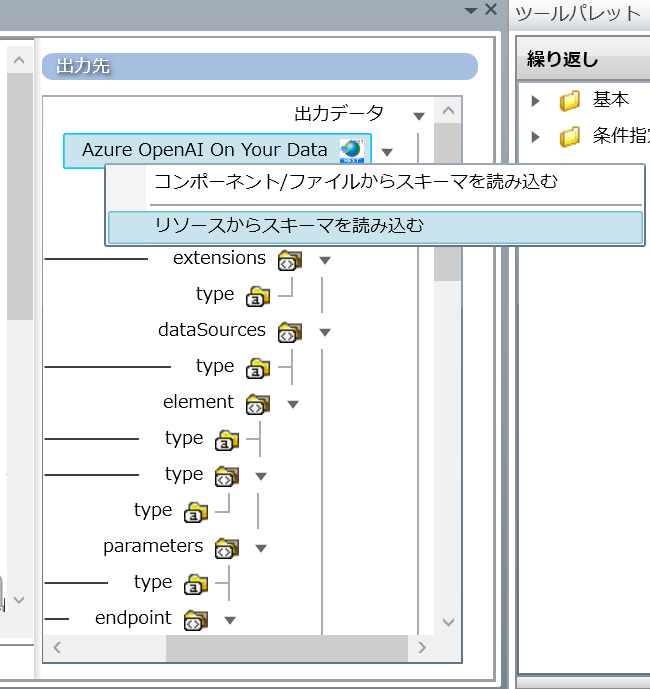Select the Azure OpenAI On Your Data node
This screenshot has height=689, width=650.
[x=218, y=151]
